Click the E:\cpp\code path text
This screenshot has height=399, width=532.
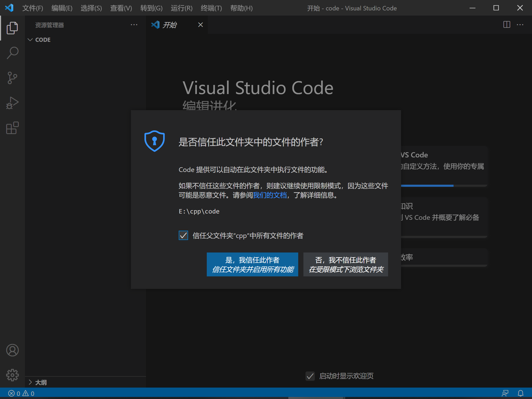click(x=199, y=211)
